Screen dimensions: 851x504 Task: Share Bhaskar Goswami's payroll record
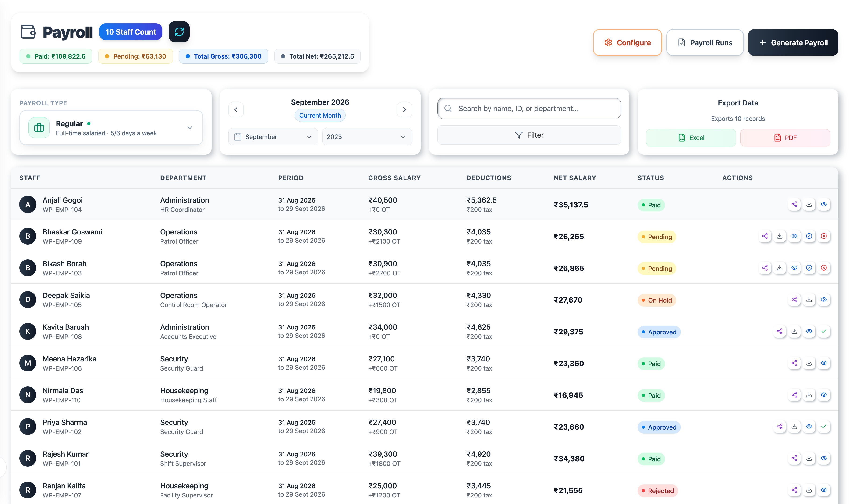765,236
